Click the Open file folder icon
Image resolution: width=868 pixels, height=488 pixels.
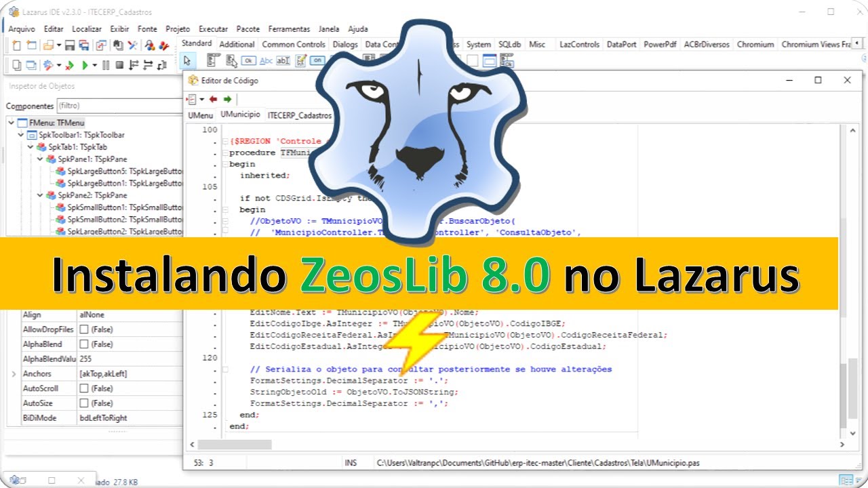point(49,45)
